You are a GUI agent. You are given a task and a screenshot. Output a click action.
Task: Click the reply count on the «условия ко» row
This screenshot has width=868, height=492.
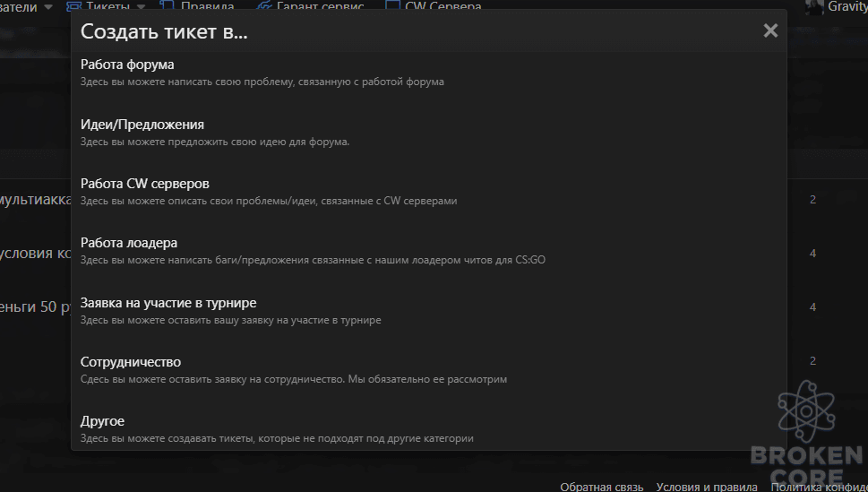coord(812,254)
